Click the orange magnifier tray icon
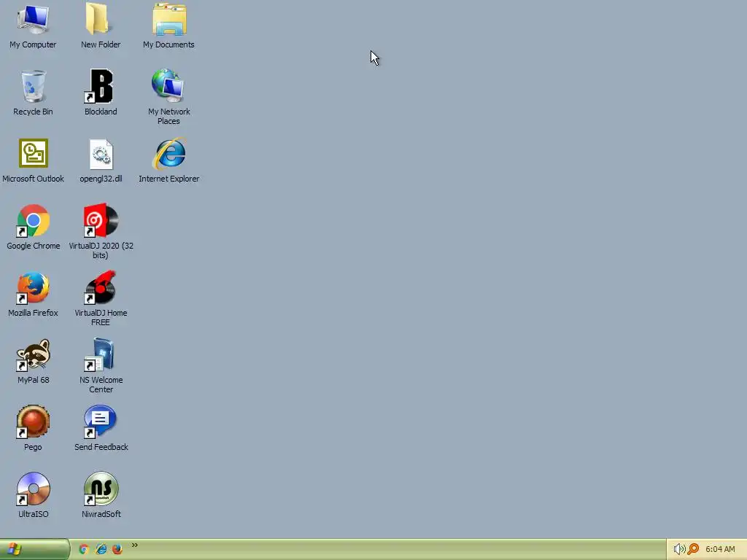 [x=693, y=549]
